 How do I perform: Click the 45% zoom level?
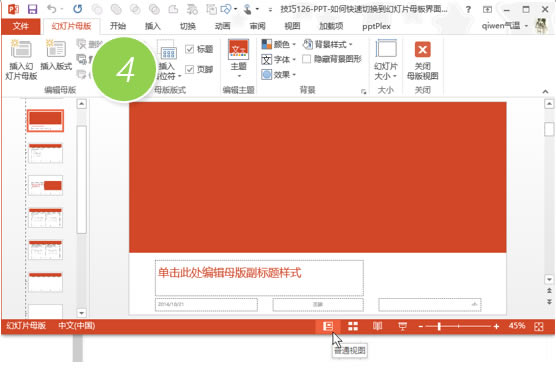[517, 326]
